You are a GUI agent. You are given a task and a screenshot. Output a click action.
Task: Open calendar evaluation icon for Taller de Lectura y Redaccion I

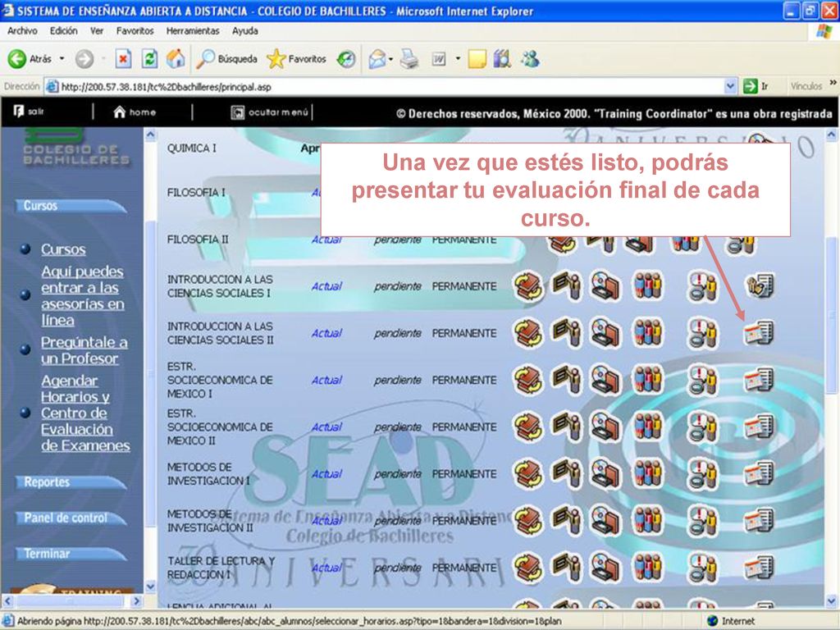pyautogui.click(x=759, y=568)
